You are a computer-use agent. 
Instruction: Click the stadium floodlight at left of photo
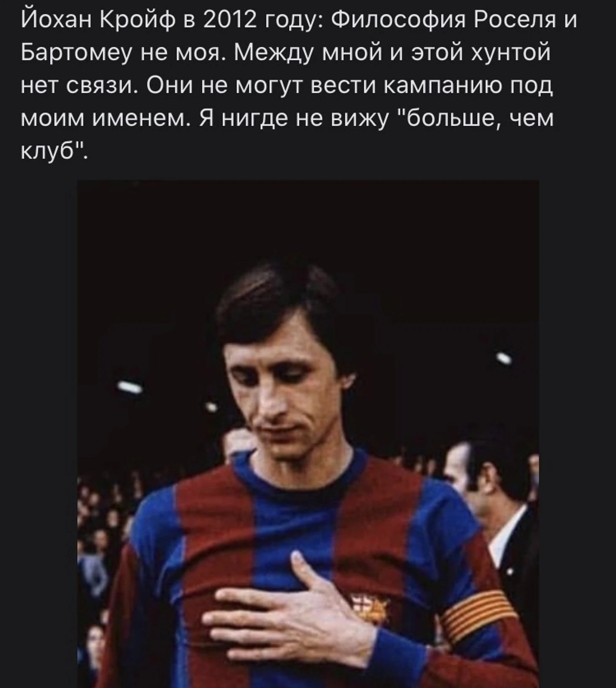(130, 388)
